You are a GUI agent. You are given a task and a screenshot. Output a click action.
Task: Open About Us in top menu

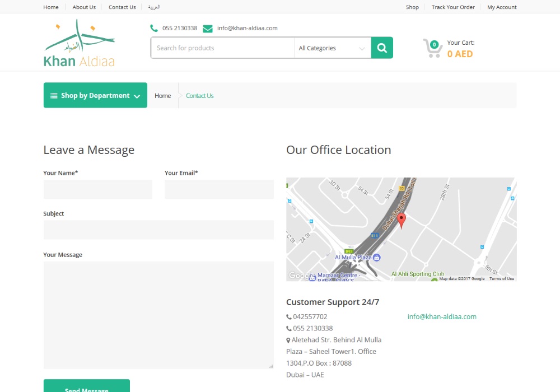84,7
